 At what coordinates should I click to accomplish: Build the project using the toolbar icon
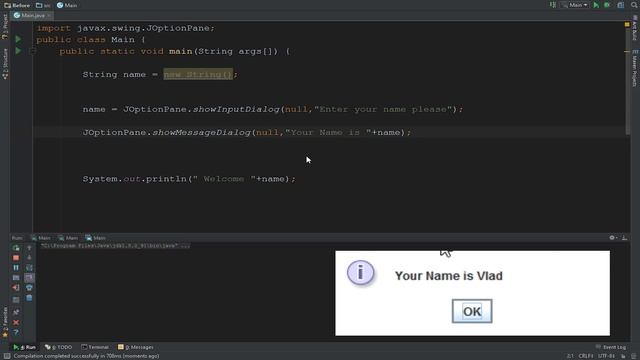click(x=553, y=5)
